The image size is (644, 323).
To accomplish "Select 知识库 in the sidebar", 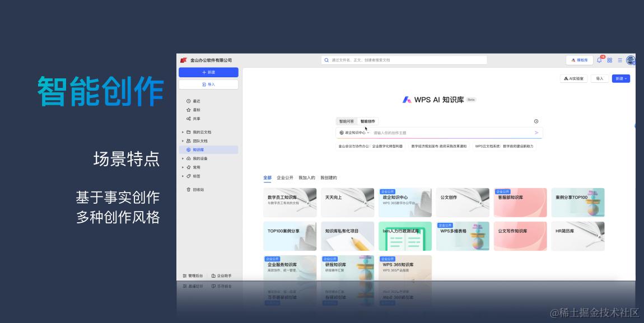I will [209, 150].
